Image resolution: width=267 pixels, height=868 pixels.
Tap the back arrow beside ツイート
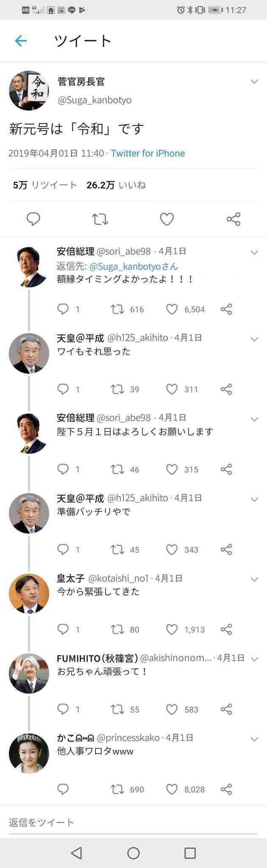(x=21, y=41)
